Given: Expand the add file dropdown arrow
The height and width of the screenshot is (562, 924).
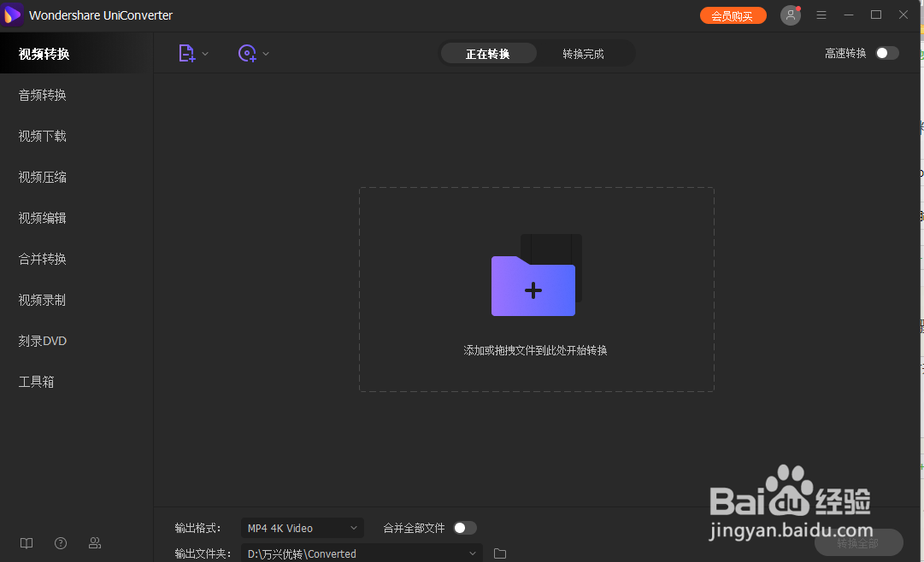Looking at the screenshot, I should pyautogui.click(x=203, y=53).
